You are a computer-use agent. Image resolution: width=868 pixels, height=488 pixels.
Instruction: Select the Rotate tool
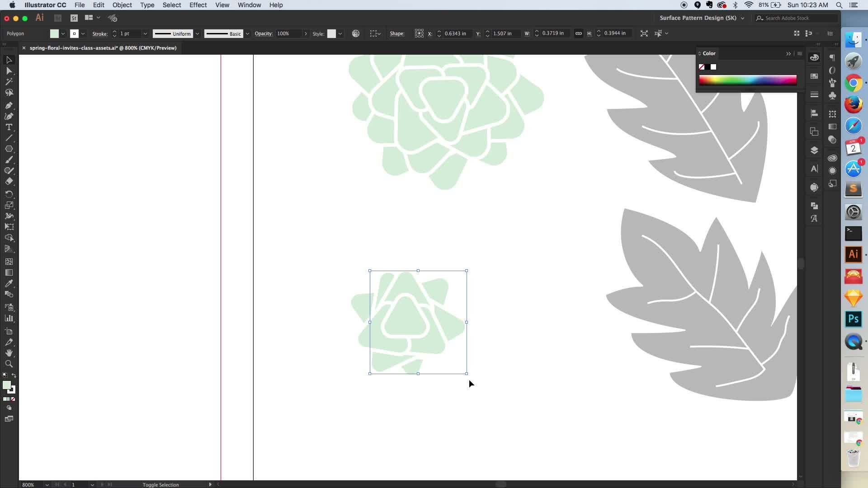(x=9, y=194)
